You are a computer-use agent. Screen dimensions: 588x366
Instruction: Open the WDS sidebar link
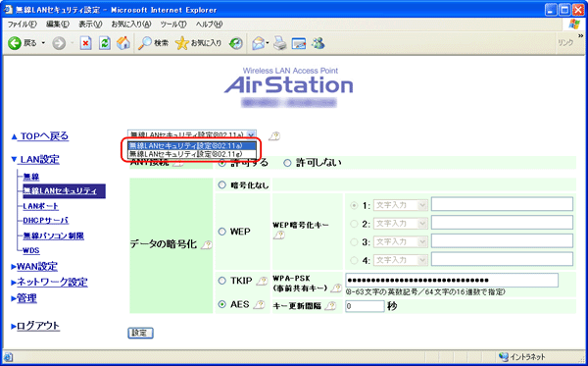31,250
